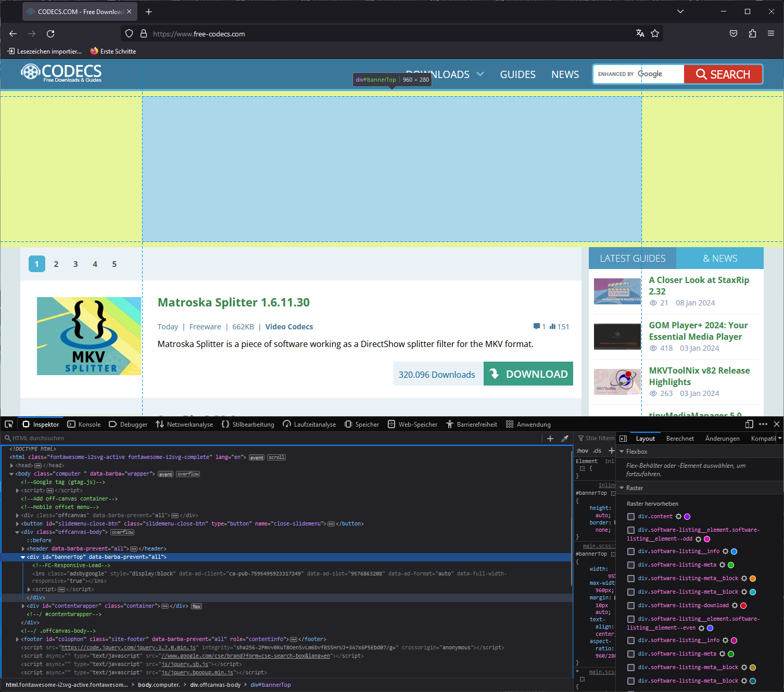Toggle responsive design mode in DevTools
This screenshot has width=784, height=692.
pos(749,424)
